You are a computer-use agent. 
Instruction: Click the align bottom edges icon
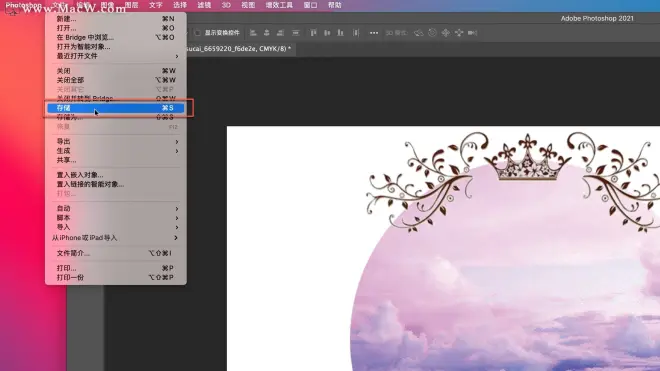(x=341, y=33)
